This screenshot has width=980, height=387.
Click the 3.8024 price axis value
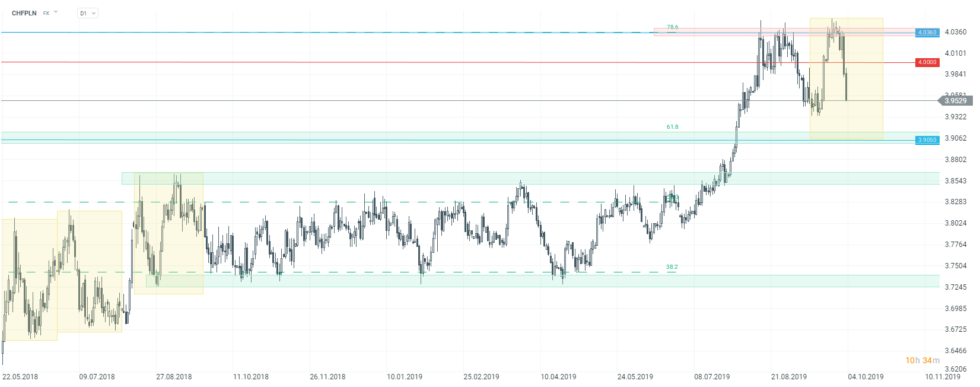coord(956,223)
